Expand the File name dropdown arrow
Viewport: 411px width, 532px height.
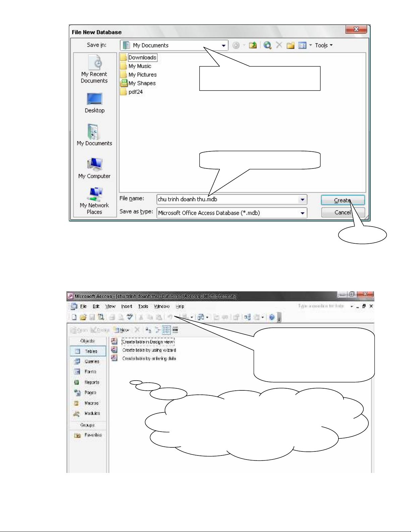(x=302, y=200)
